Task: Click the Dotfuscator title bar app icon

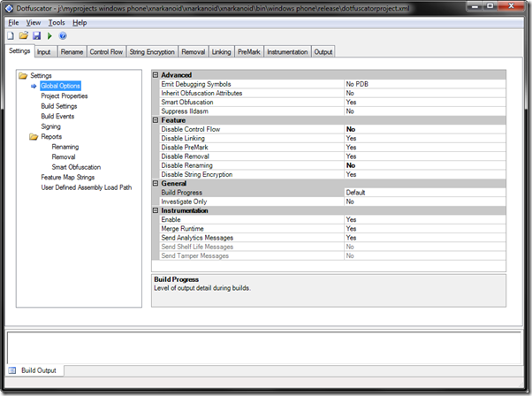Action: [x=9, y=9]
